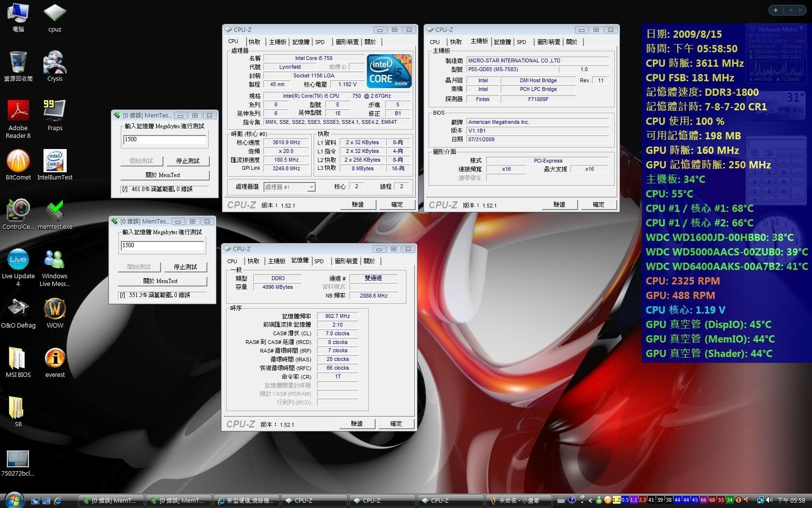Open the ControlCenter desktop icon
This screenshot has height=508, width=812.
pos(18,214)
